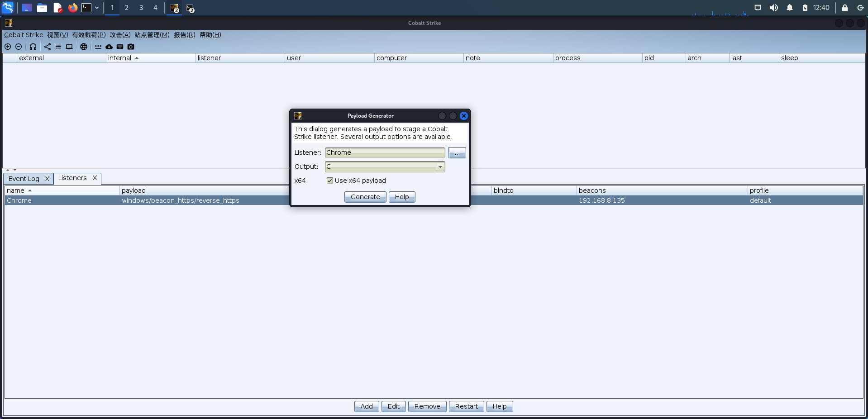The image size is (868, 419).
Task: Open notifications bell icon
Action: pos(790,8)
